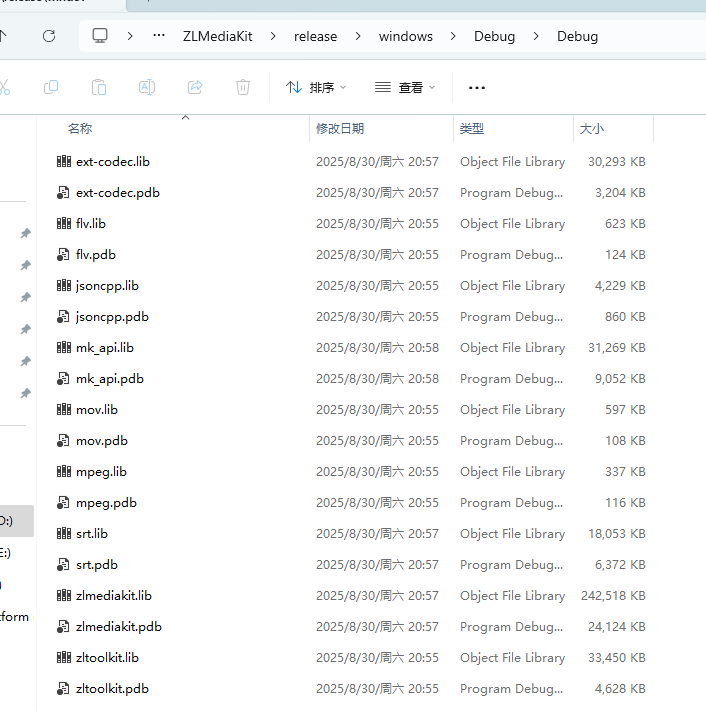Image resolution: width=706 pixels, height=711 pixels.
Task: Select file flv.pdb
Action: [x=96, y=255]
